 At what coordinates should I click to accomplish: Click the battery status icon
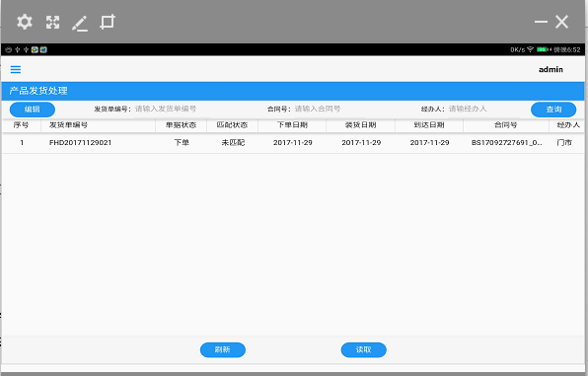click(543, 49)
